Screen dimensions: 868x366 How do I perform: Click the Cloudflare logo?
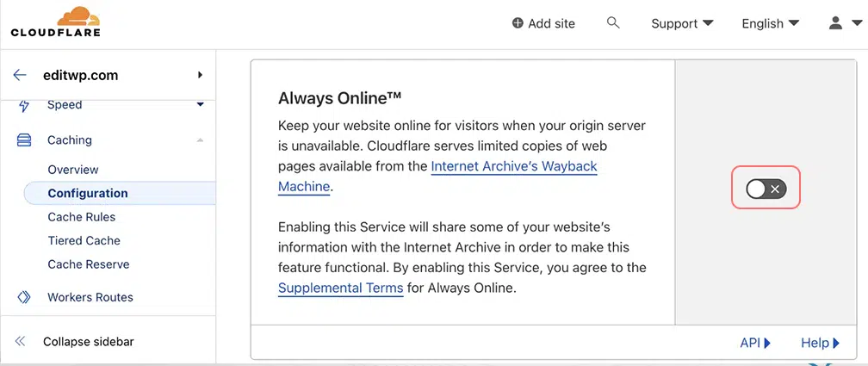coord(55,22)
